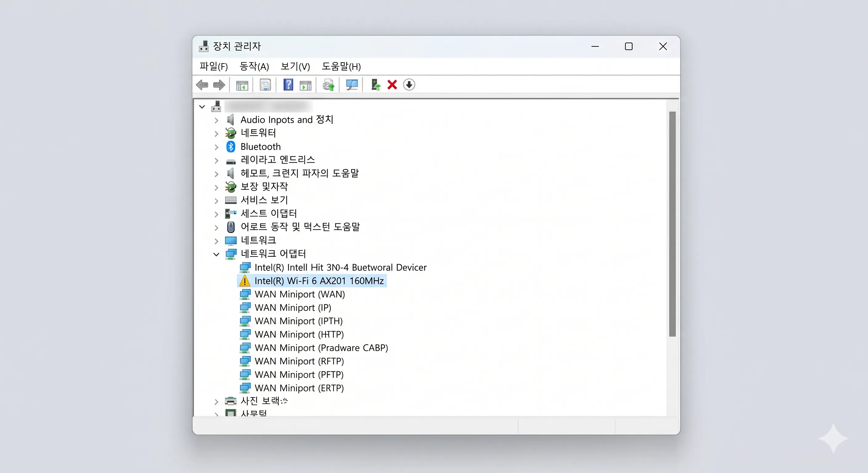Open the 동작(A) menu
This screenshot has height=473, width=868.
(x=254, y=66)
